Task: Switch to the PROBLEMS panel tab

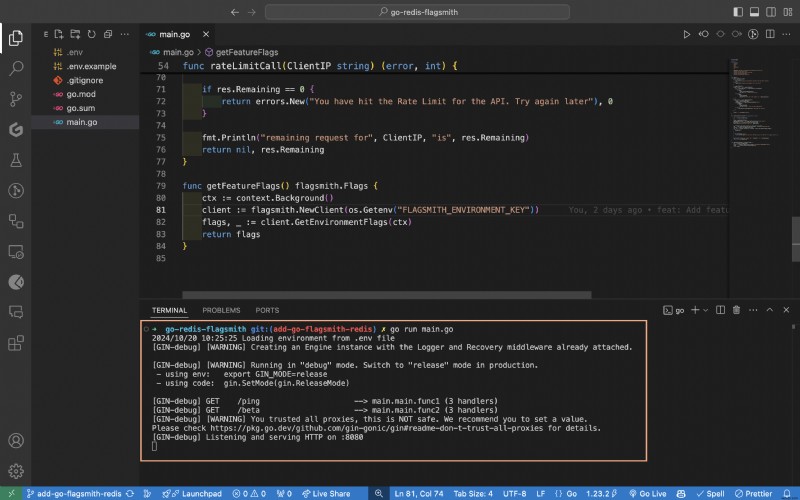Action: click(221, 310)
